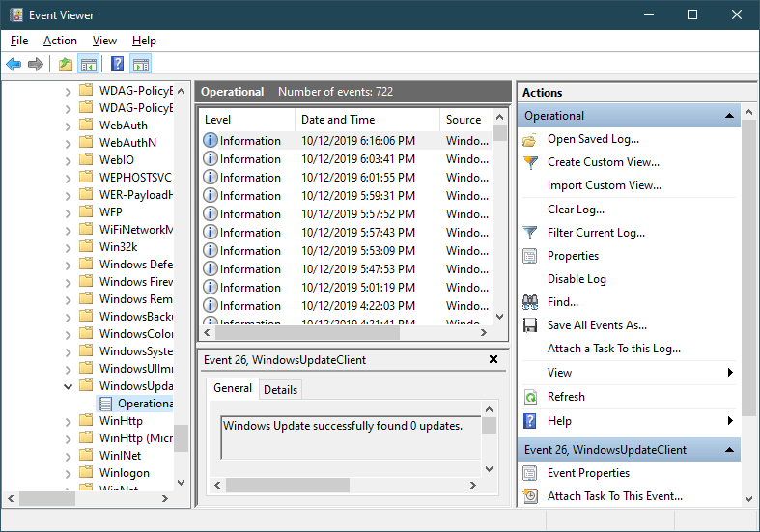Expand the WinHttp tree node
Screen dimensions: 760x532
[68, 422]
